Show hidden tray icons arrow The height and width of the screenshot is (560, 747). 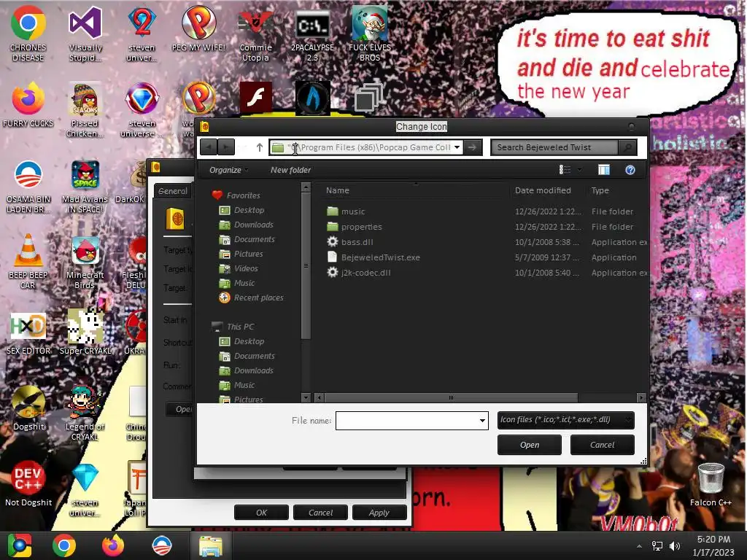[x=639, y=546]
